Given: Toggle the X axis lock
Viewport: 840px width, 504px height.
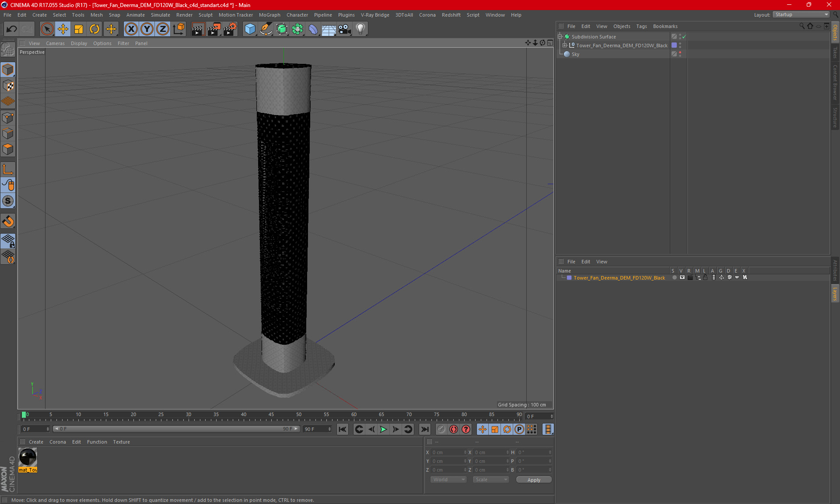Looking at the screenshot, I should pyautogui.click(x=131, y=29).
